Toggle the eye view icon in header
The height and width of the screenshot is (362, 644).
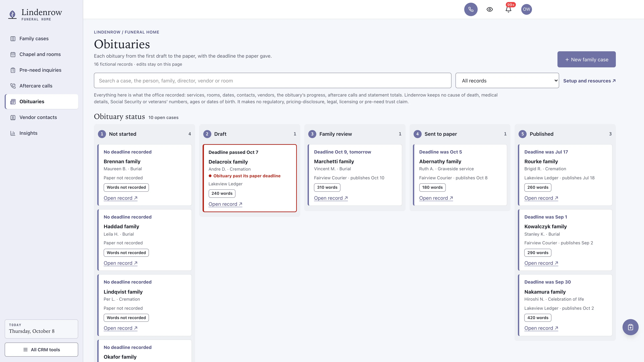(490, 10)
